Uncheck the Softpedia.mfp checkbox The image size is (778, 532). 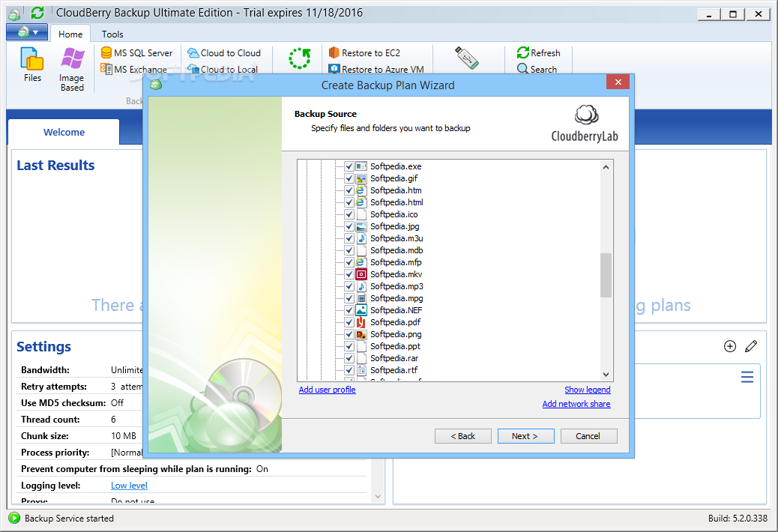pos(349,262)
